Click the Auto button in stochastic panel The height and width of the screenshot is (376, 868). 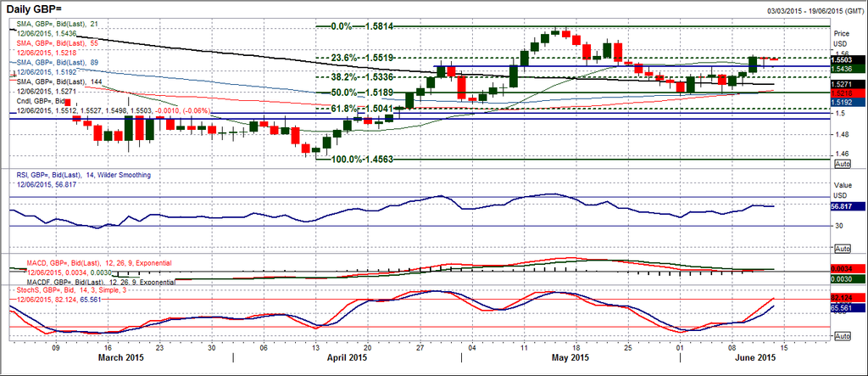click(842, 336)
